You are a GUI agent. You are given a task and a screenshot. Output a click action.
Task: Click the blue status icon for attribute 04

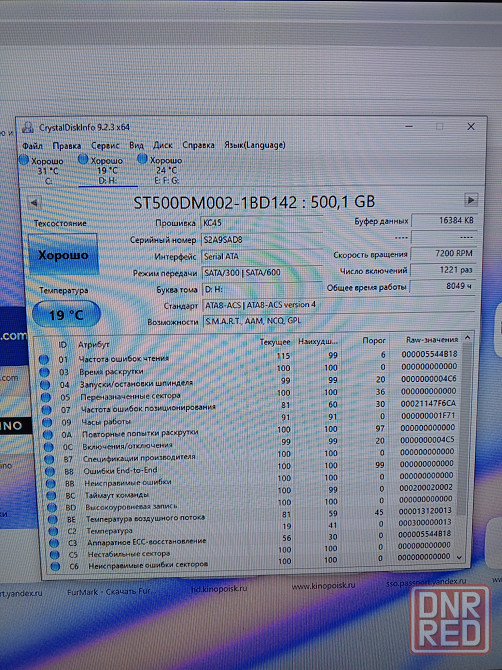(x=45, y=385)
